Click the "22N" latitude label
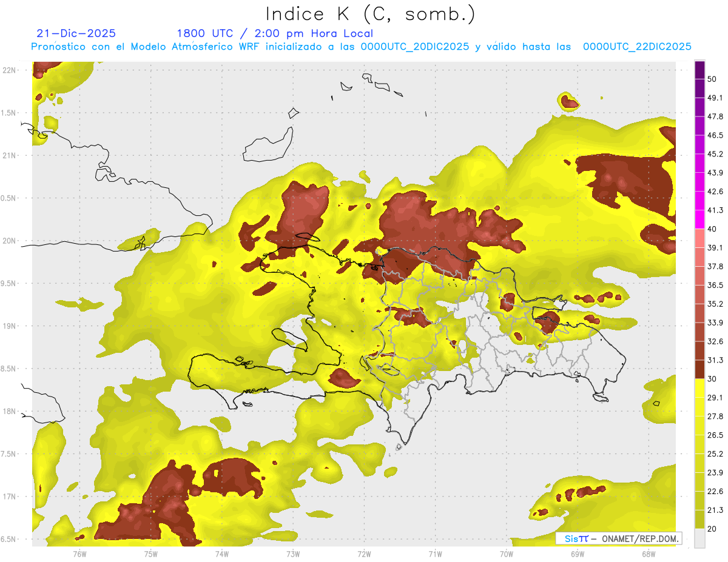 tap(9, 70)
